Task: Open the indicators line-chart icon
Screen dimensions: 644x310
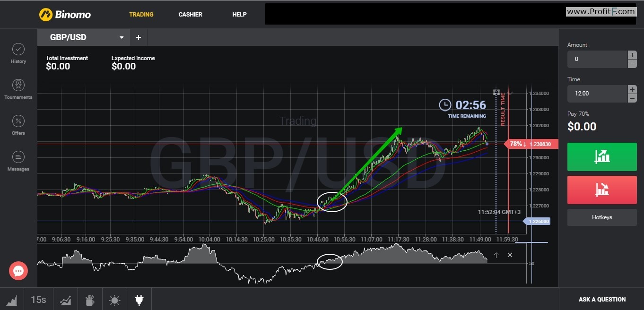Action: coord(66,300)
